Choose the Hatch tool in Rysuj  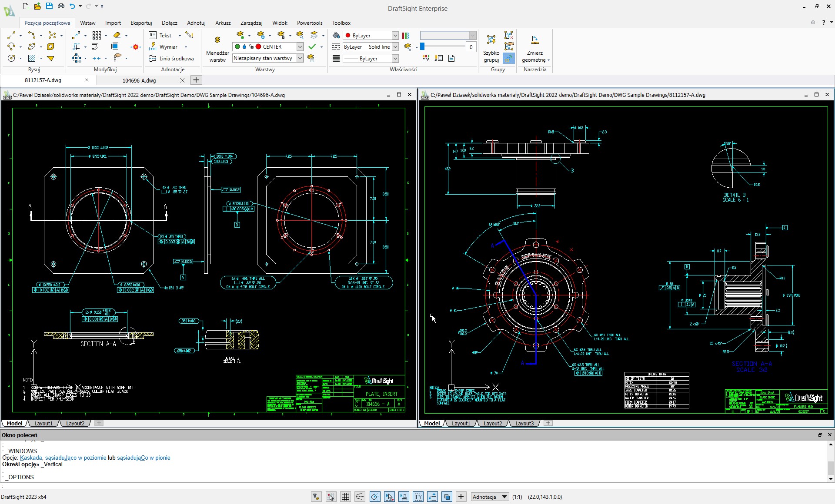(32, 58)
